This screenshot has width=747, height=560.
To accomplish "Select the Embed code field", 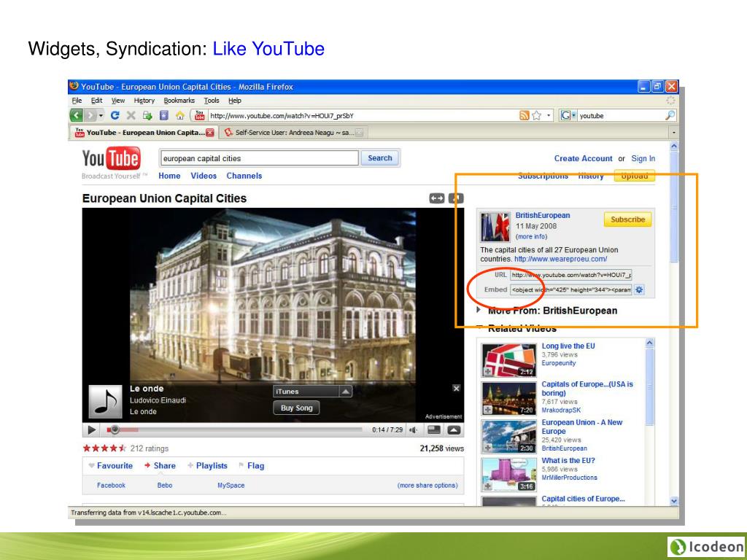I will [x=570, y=289].
